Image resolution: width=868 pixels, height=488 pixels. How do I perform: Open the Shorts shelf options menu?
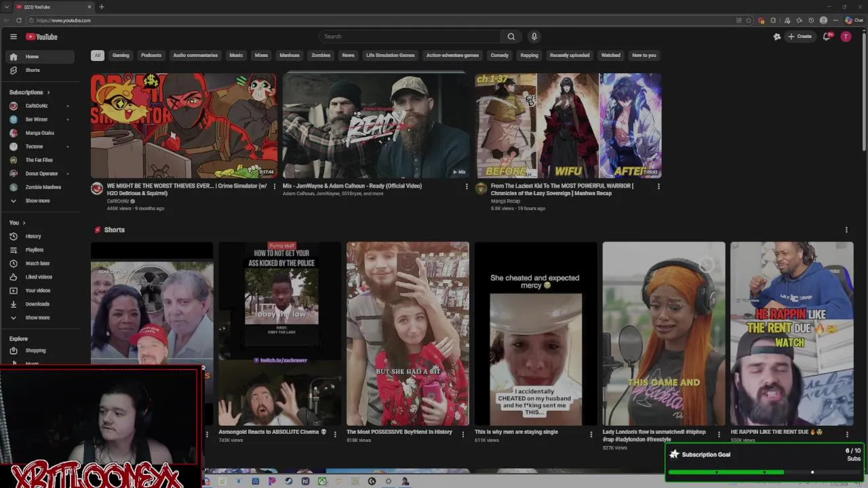pos(846,230)
